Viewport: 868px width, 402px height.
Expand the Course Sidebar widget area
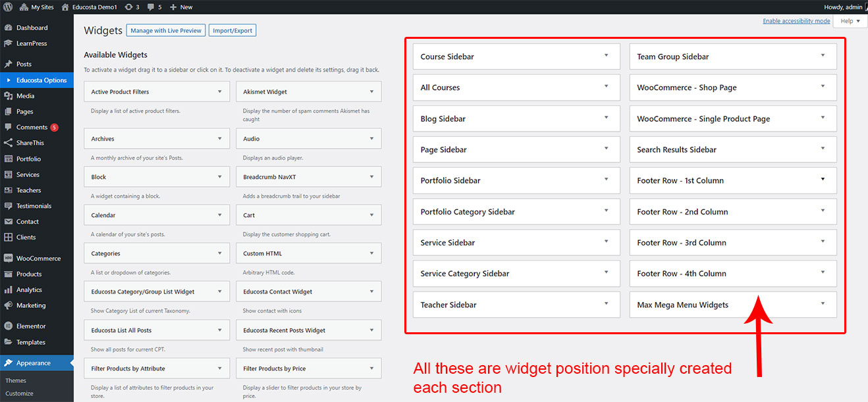click(x=606, y=56)
